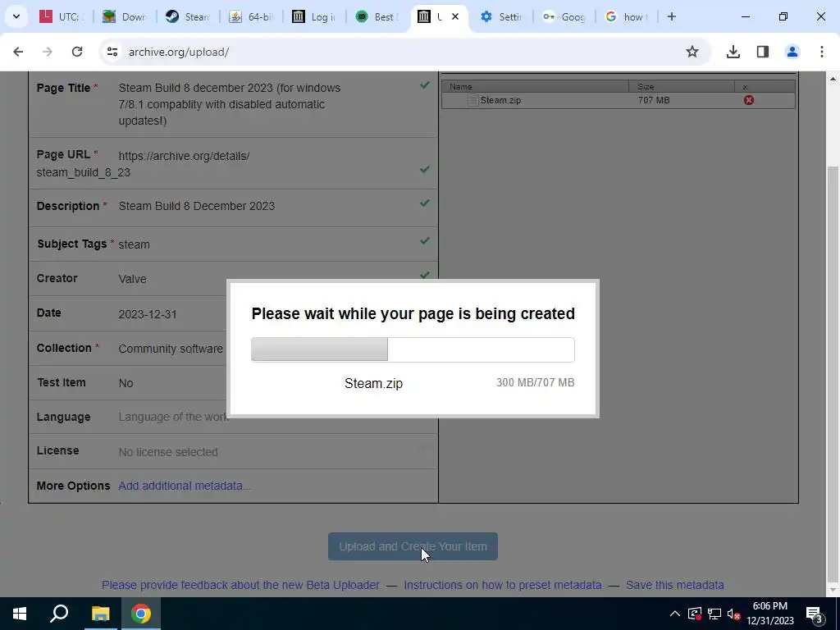The height and width of the screenshot is (630, 840).
Task: Open File Explorer from the taskbar
Action: click(100, 614)
